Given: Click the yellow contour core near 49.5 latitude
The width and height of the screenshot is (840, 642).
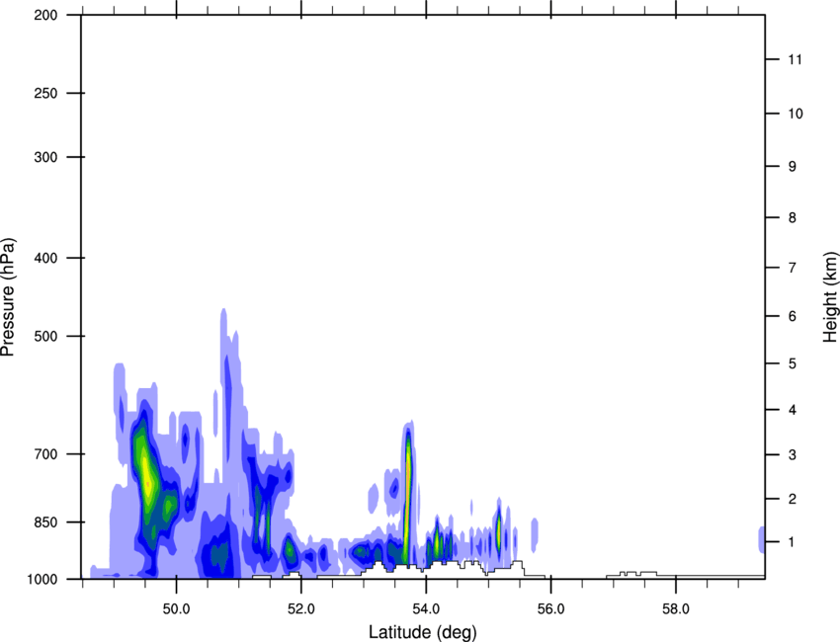Looking at the screenshot, I should (x=147, y=476).
